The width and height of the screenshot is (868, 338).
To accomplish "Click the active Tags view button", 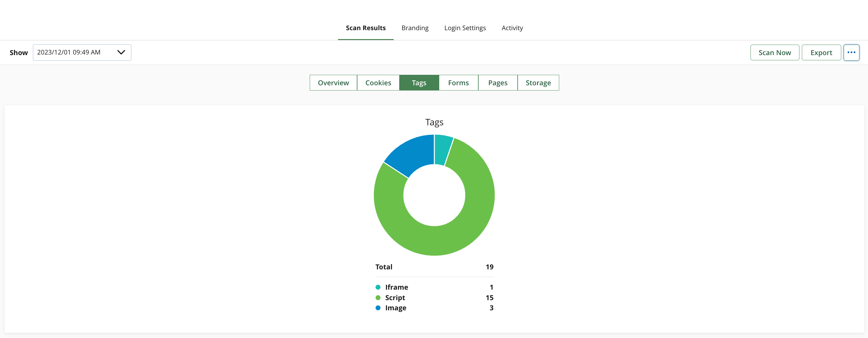I will pyautogui.click(x=419, y=82).
